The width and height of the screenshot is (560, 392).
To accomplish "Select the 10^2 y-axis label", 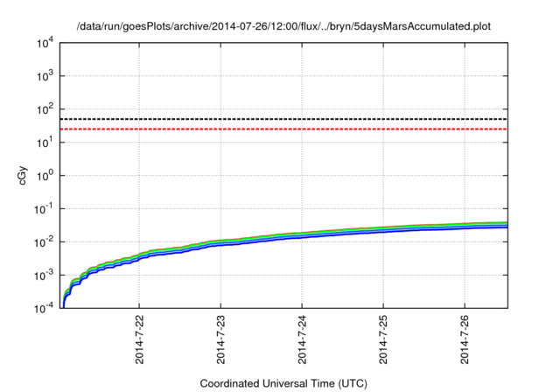I will coord(45,108).
